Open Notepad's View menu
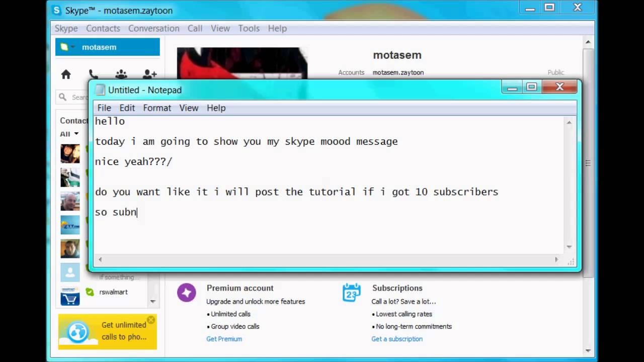Viewport: 644px width, 362px height. point(189,108)
